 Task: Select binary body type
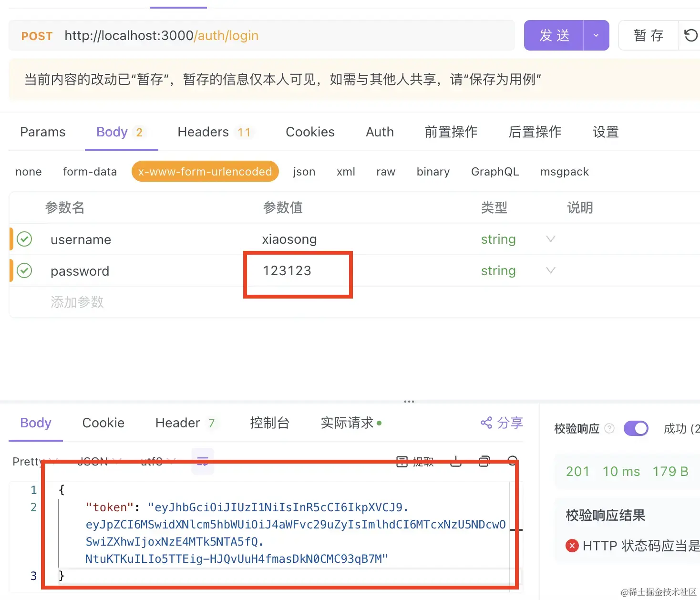pyautogui.click(x=433, y=172)
